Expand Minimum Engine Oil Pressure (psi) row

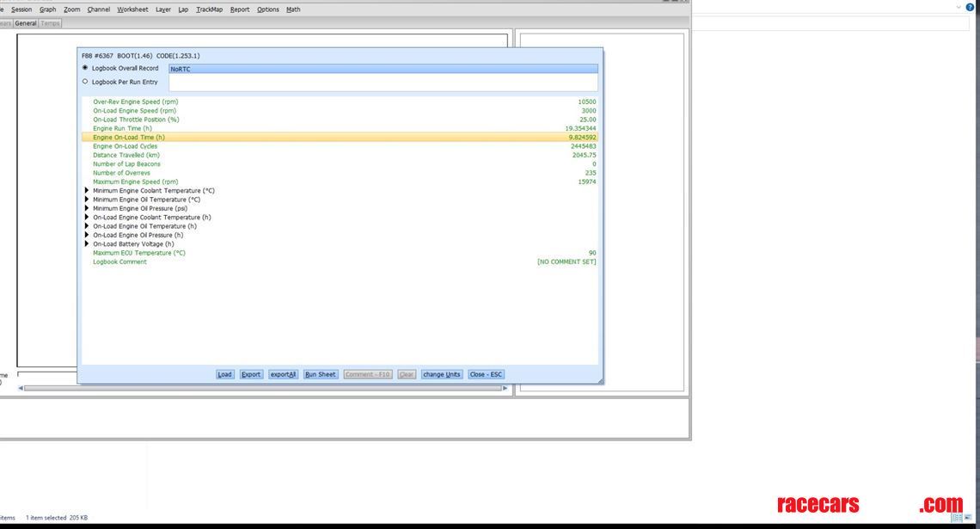(x=87, y=208)
